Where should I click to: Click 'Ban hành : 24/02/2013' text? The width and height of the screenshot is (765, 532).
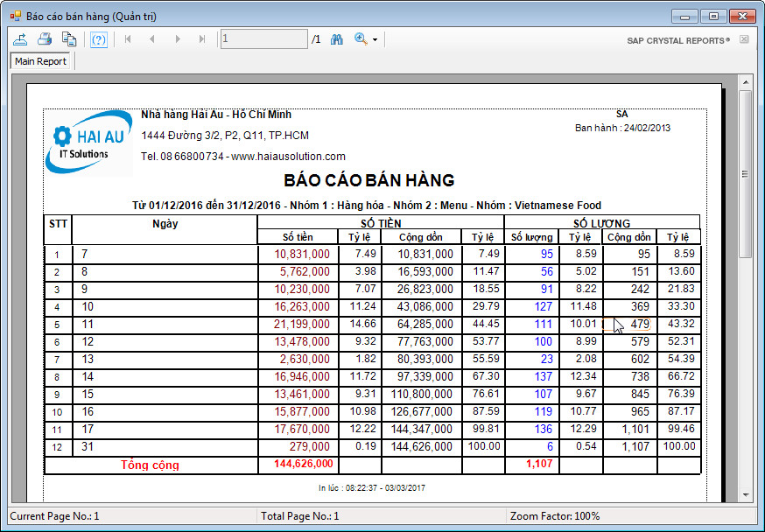pos(622,129)
